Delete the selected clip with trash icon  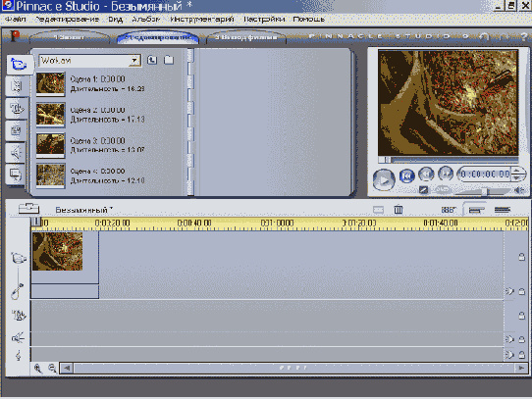click(x=399, y=210)
